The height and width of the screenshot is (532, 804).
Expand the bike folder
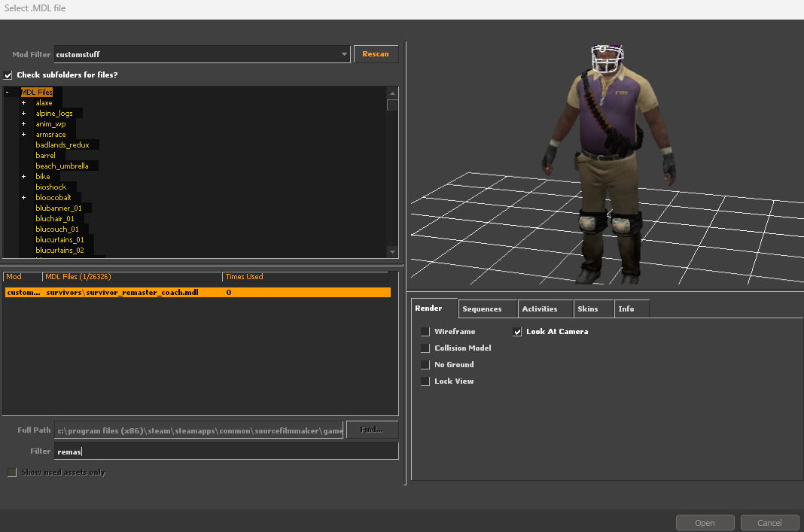[x=23, y=176]
